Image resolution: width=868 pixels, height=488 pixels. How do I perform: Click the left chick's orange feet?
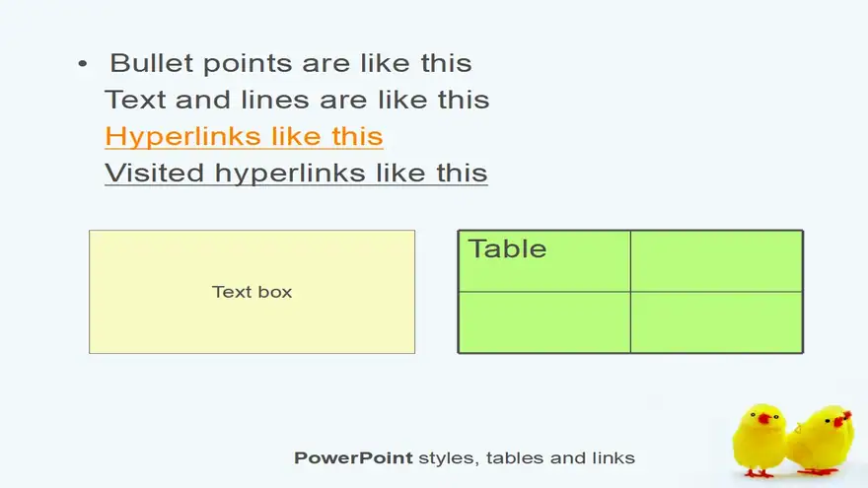pos(759,473)
